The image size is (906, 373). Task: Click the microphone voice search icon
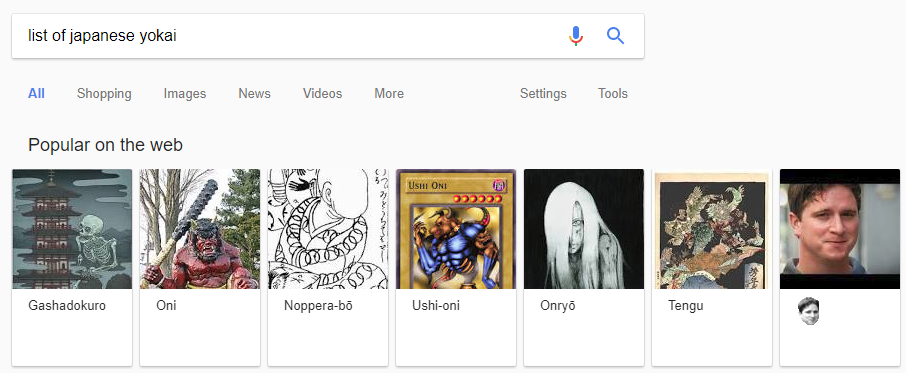pyautogui.click(x=575, y=36)
